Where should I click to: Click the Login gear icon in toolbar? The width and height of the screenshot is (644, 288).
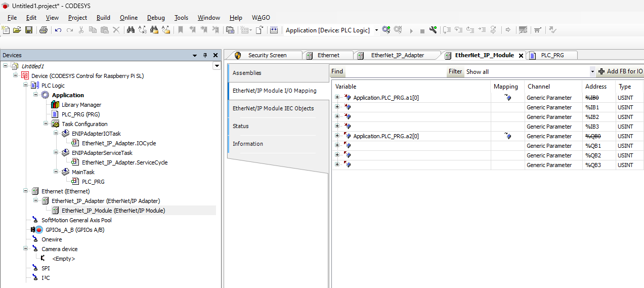pos(386,30)
